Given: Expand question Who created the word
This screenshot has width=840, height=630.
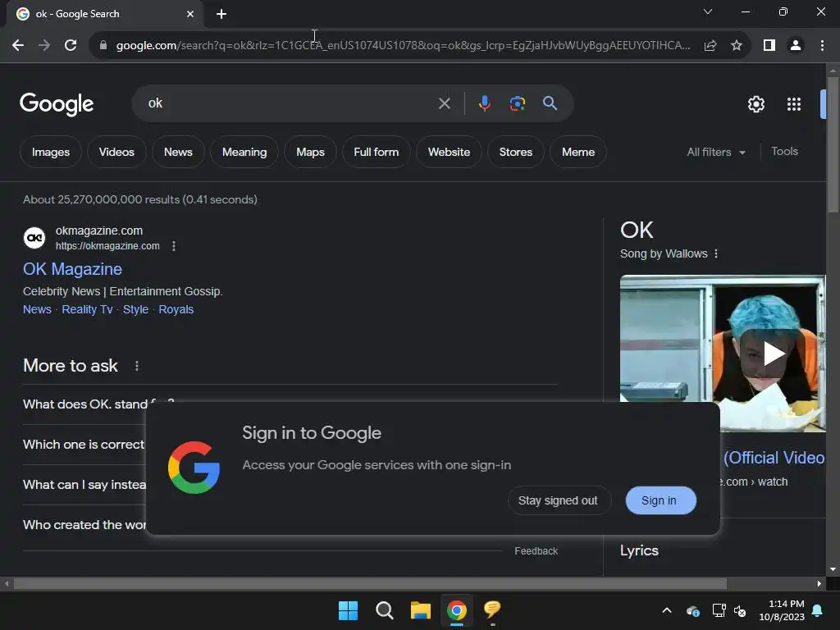Looking at the screenshot, I should 84,525.
